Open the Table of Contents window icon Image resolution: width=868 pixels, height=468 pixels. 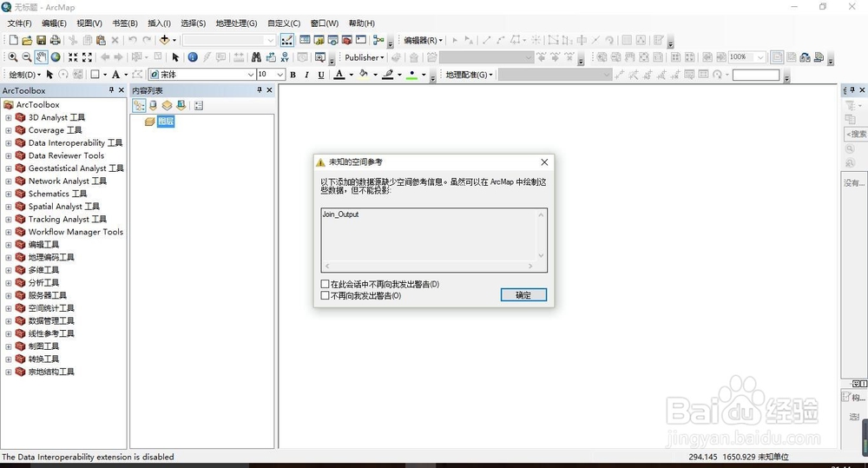[x=305, y=40]
